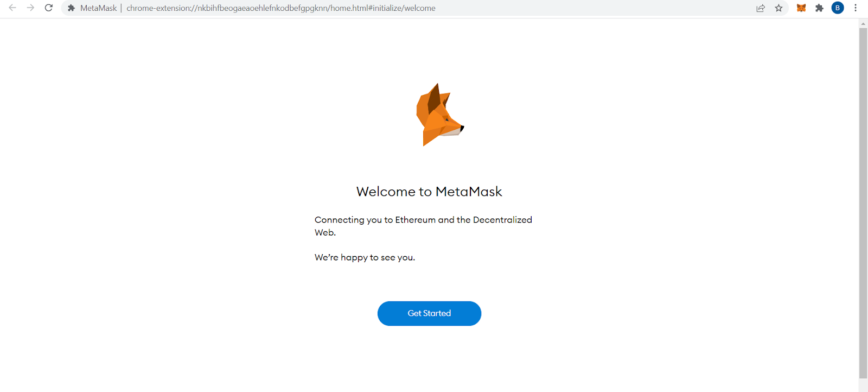
Task: Click the Welcome to MetaMask heading
Action: [429, 192]
